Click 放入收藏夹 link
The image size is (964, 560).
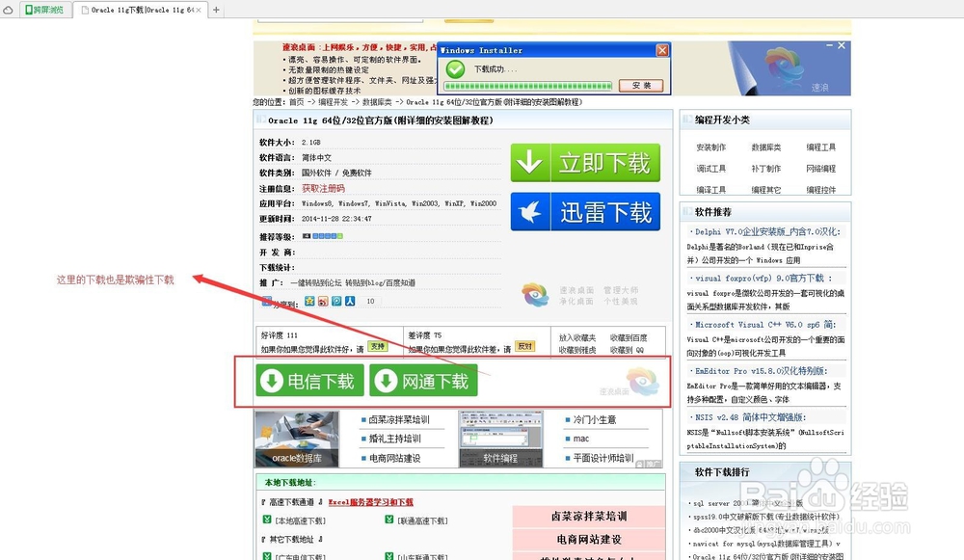pos(577,338)
